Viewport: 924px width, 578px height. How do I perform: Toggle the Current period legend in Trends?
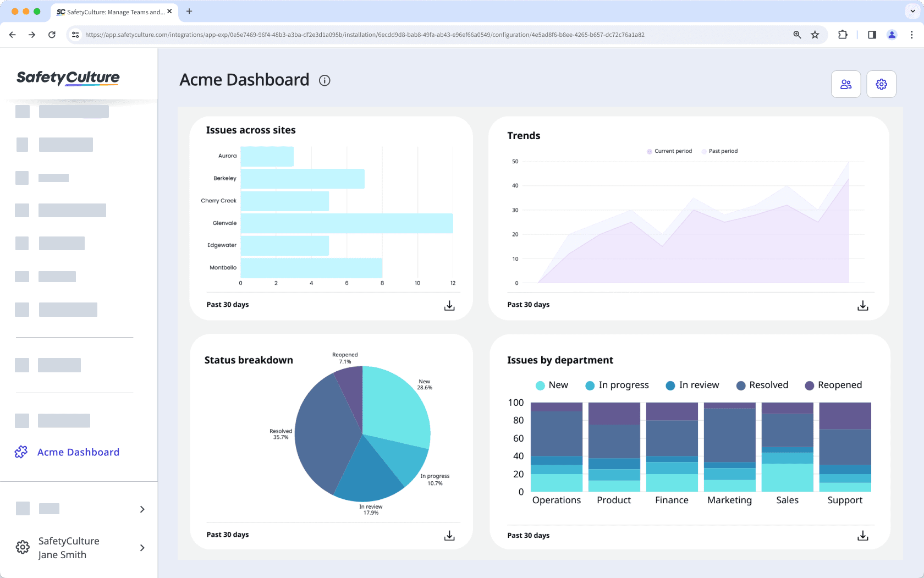pyautogui.click(x=669, y=151)
